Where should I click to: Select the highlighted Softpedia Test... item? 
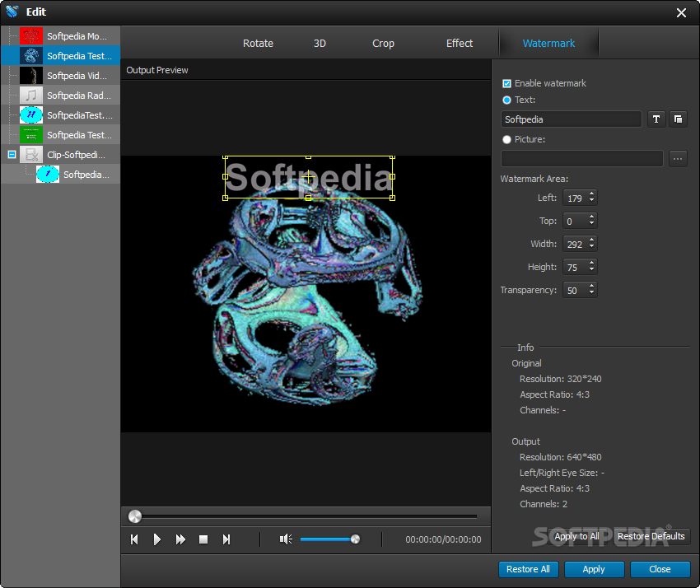[x=61, y=56]
